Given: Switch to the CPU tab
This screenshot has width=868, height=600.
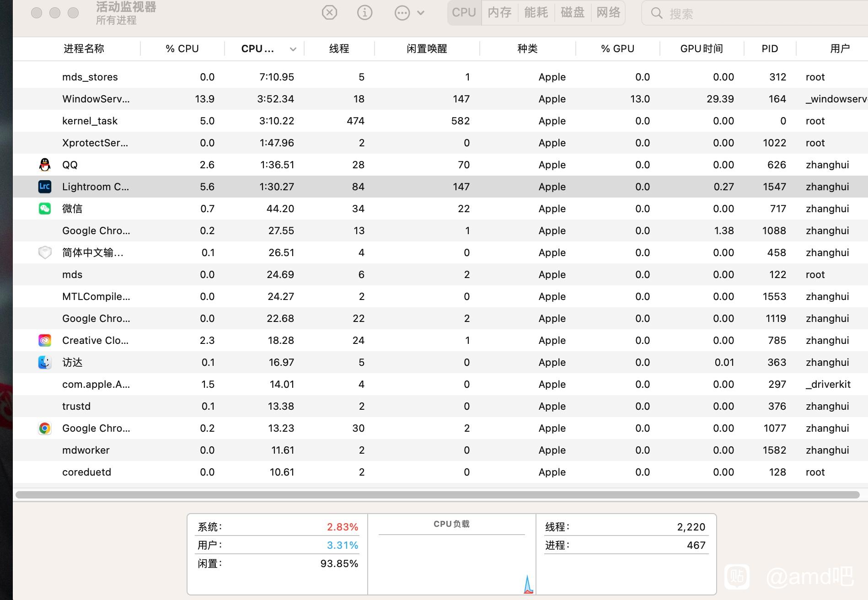Looking at the screenshot, I should (464, 12).
